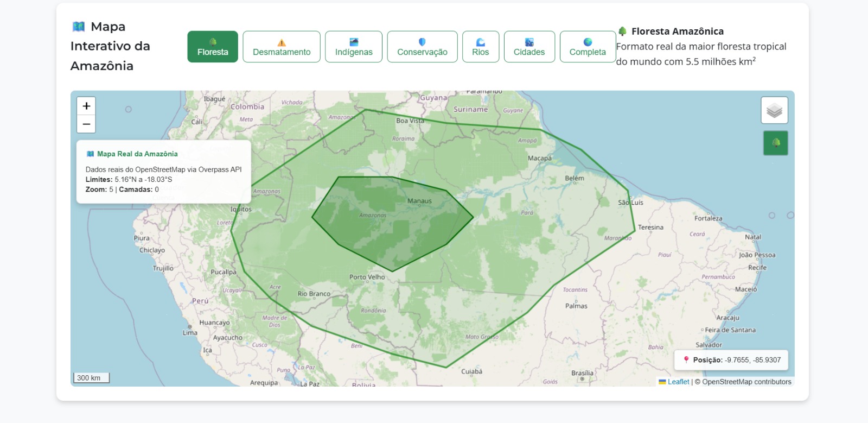This screenshot has height=423, width=868.
Task: Click the Lima city label
Action: pos(190,333)
